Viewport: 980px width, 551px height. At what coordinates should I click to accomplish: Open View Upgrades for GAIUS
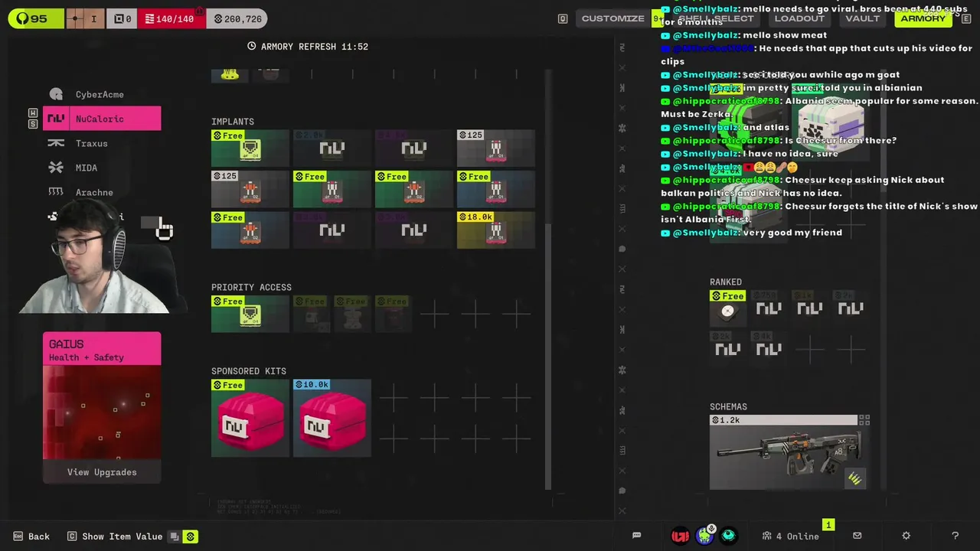click(x=102, y=472)
